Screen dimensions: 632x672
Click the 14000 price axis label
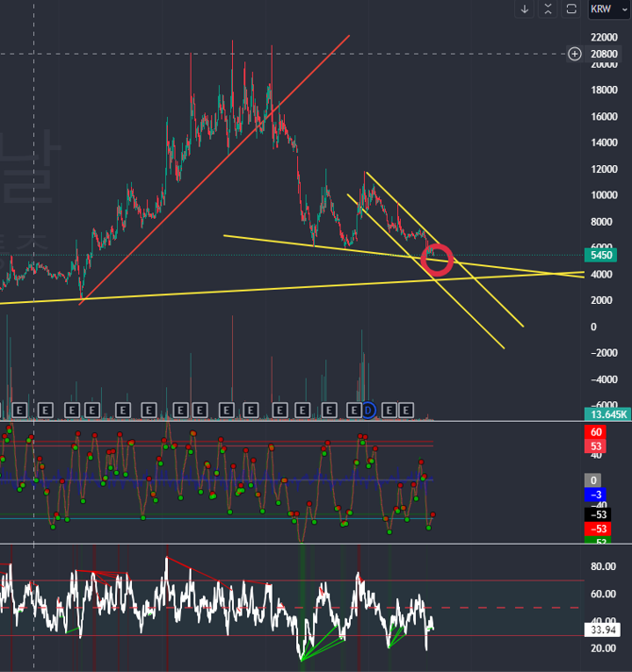604,143
